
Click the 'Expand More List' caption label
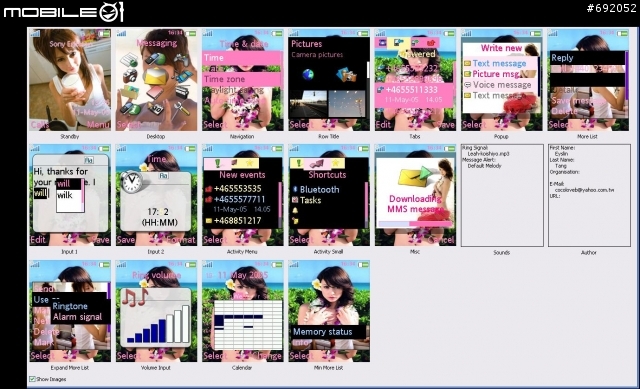click(70, 368)
